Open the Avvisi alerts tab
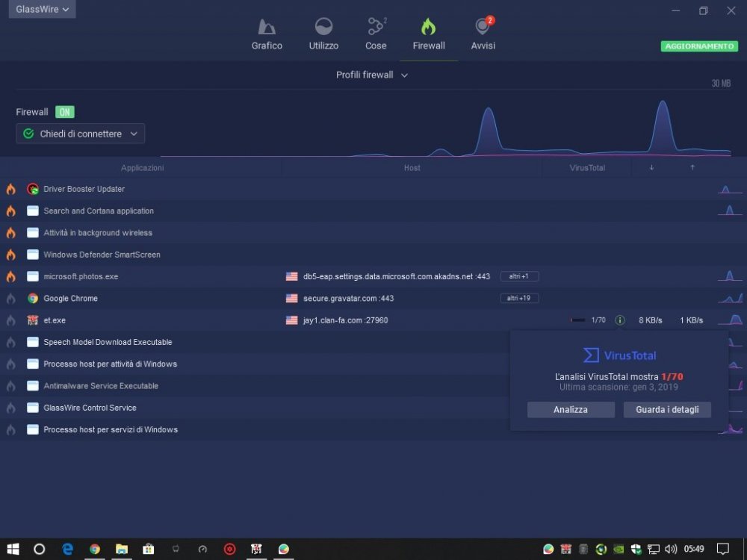Image resolution: width=747 pixels, height=560 pixels. pos(483,34)
